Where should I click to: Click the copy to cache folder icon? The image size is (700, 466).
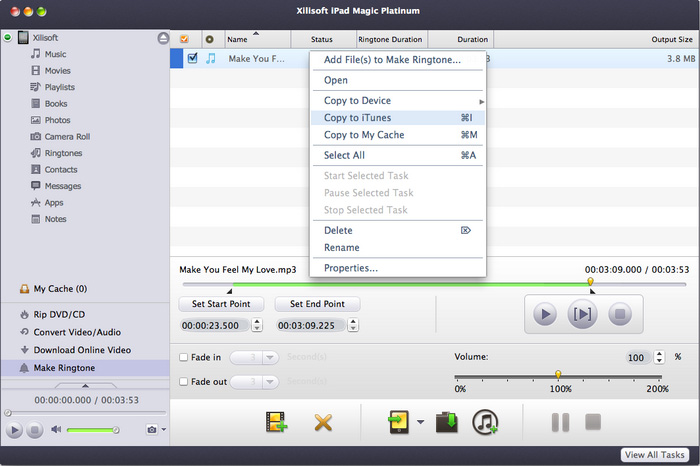click(446, 423)
